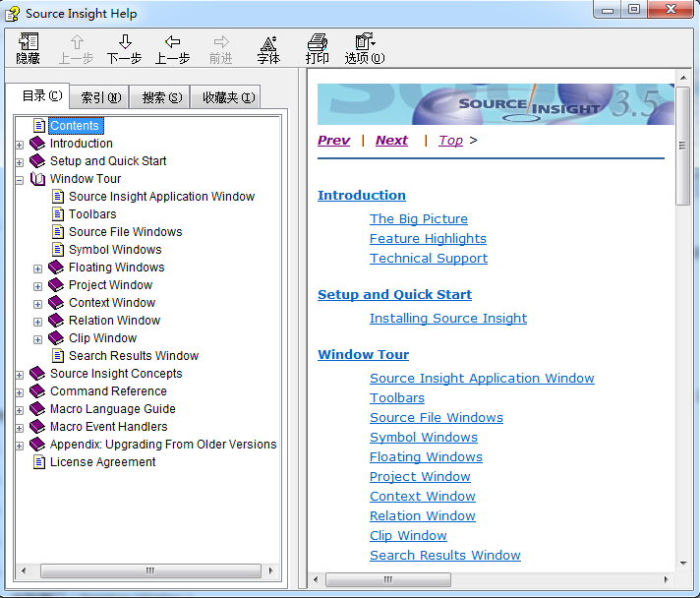Click the tree pane scroll right arrow
Viewport: 700px width, 598px height.
(x=270, y=570)
